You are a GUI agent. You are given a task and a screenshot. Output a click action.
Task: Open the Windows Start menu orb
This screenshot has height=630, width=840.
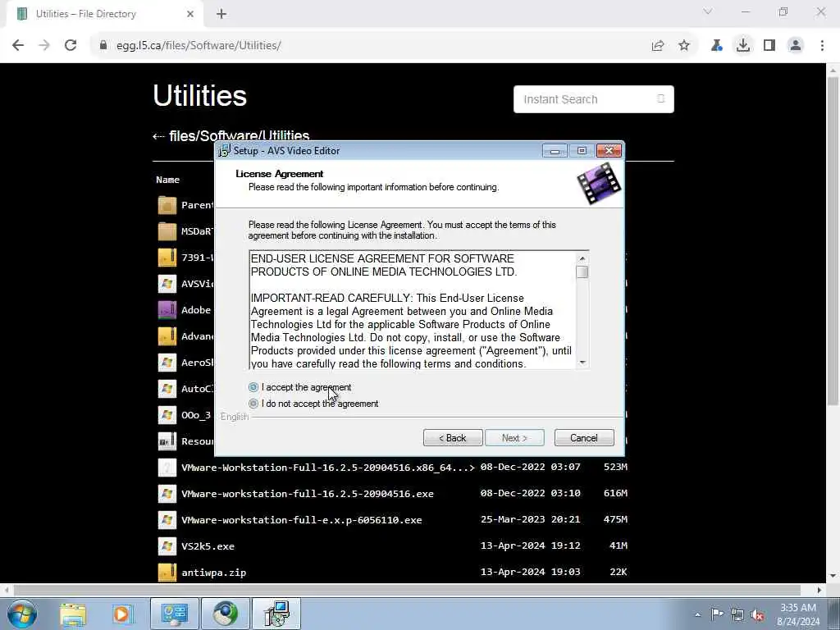pyautogui.click(x=22, y=614)
